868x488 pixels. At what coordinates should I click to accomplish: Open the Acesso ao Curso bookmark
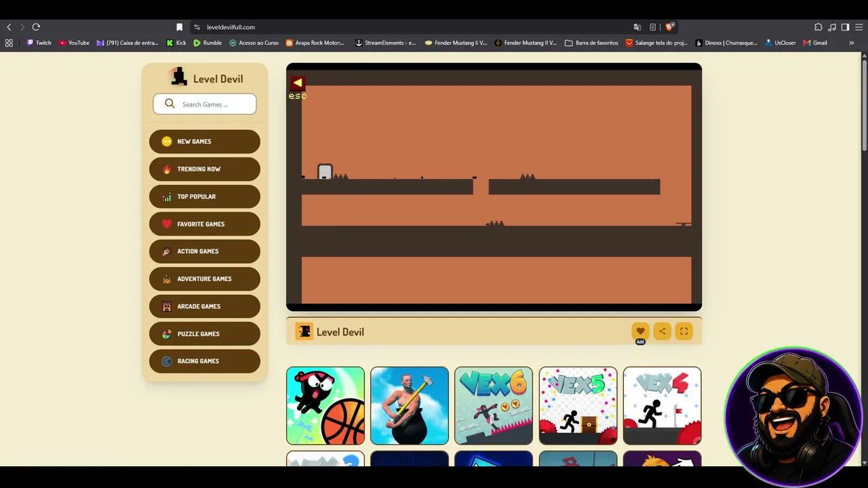(x=254, y=43)
